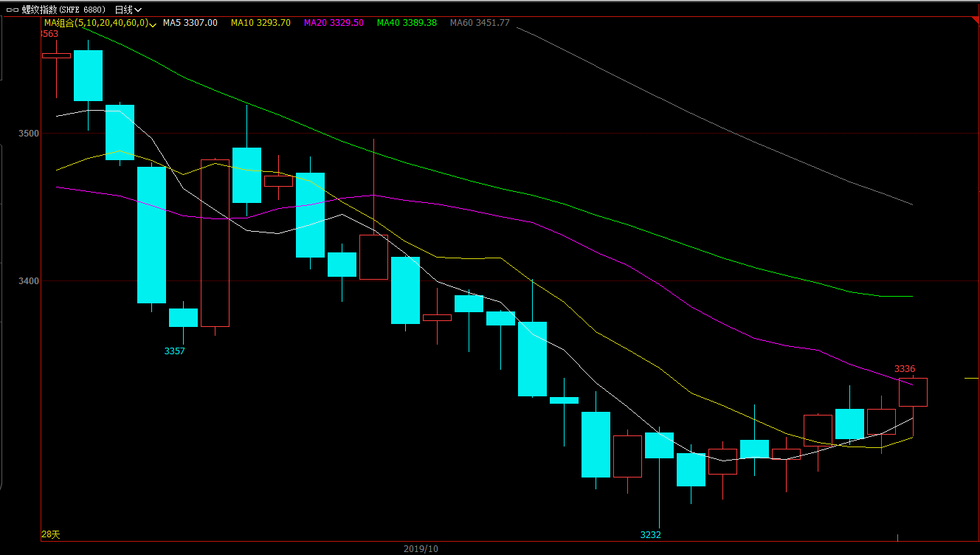Select the MA20 3329.50 label
Viewport: 980px width, 555px height.
pyautogui.click(x=334, y=23)
